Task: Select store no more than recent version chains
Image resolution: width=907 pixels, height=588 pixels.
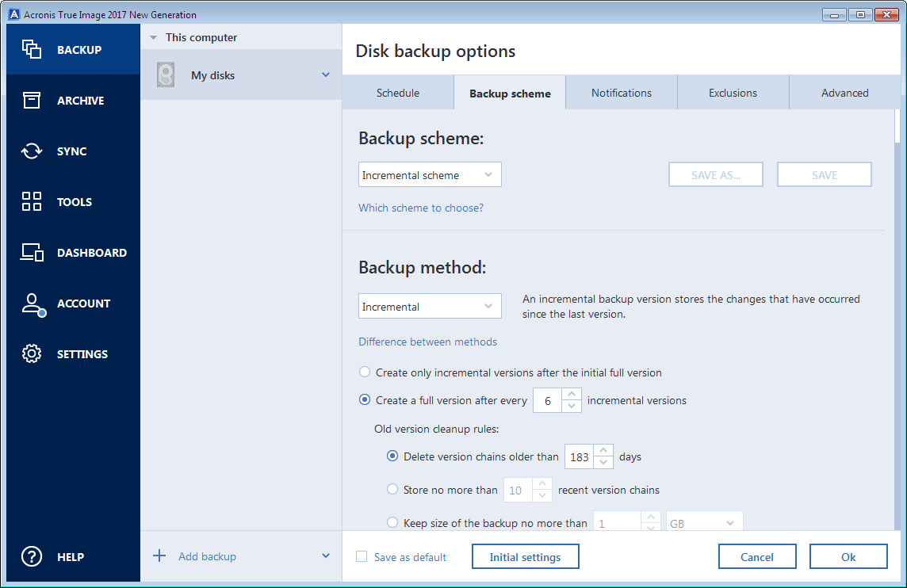Action: [x=392, y=489]
